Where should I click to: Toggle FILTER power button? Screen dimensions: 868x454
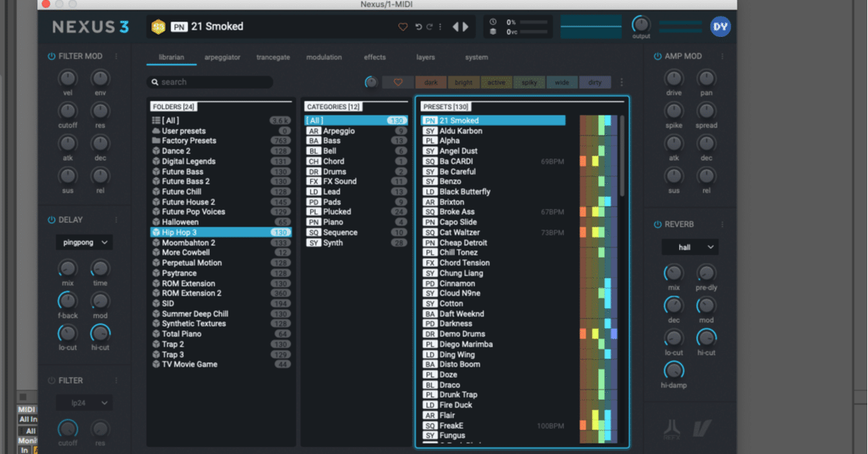click(51, 381)
